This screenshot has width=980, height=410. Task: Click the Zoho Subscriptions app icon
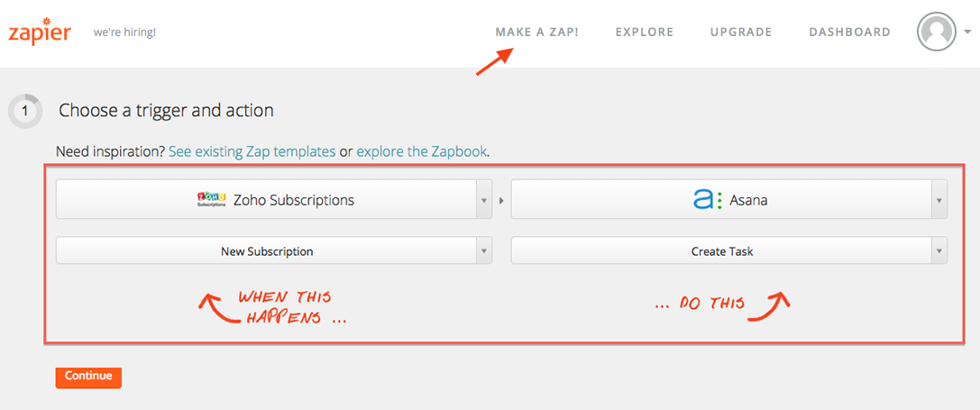[x=212, y=200]
